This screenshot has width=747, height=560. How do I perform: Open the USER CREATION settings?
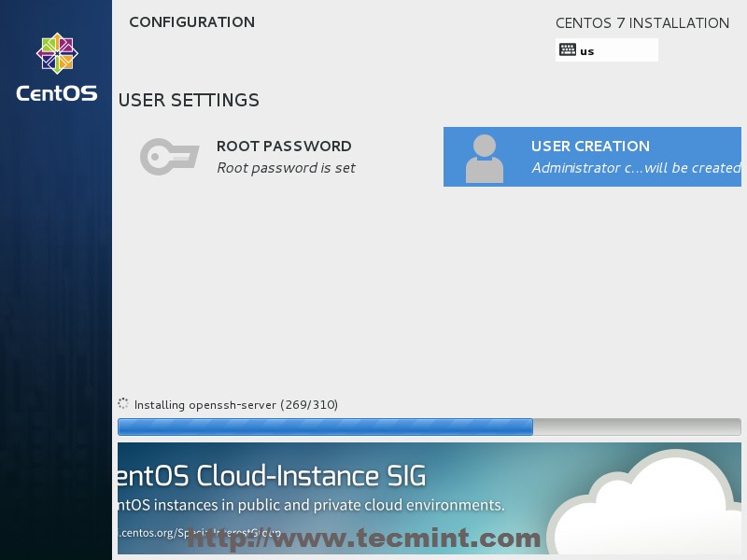coord(590,147)
